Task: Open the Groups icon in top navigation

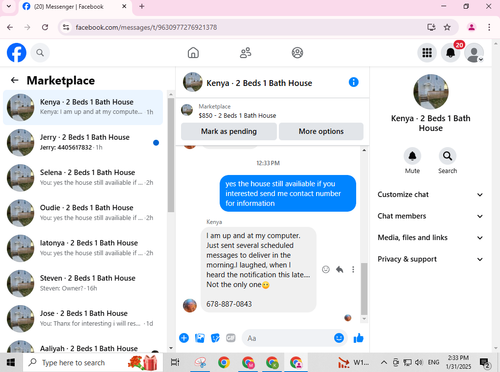Action: click(297, 53)
